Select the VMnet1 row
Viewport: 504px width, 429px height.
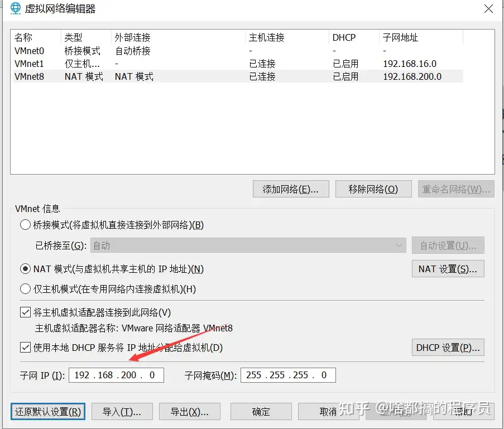238,64
